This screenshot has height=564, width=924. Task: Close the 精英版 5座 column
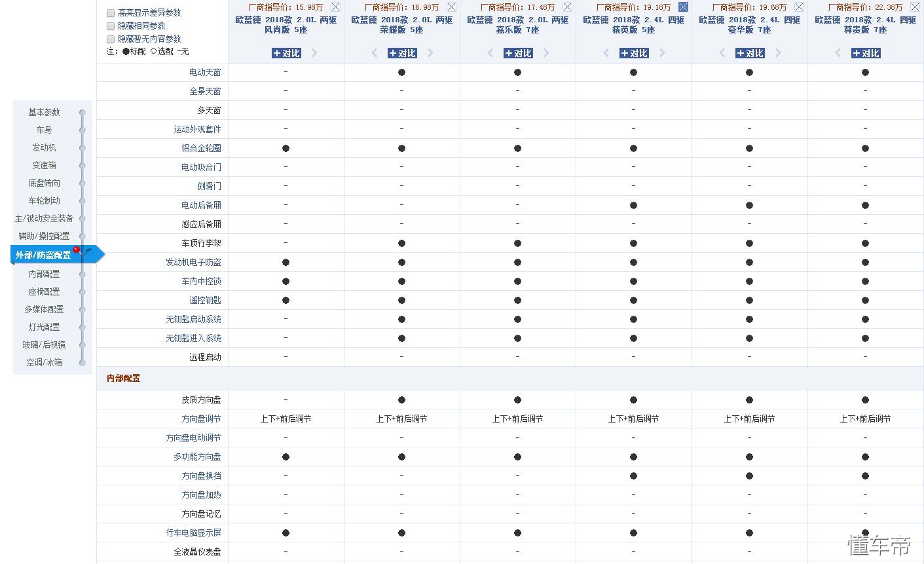point(683,7)
